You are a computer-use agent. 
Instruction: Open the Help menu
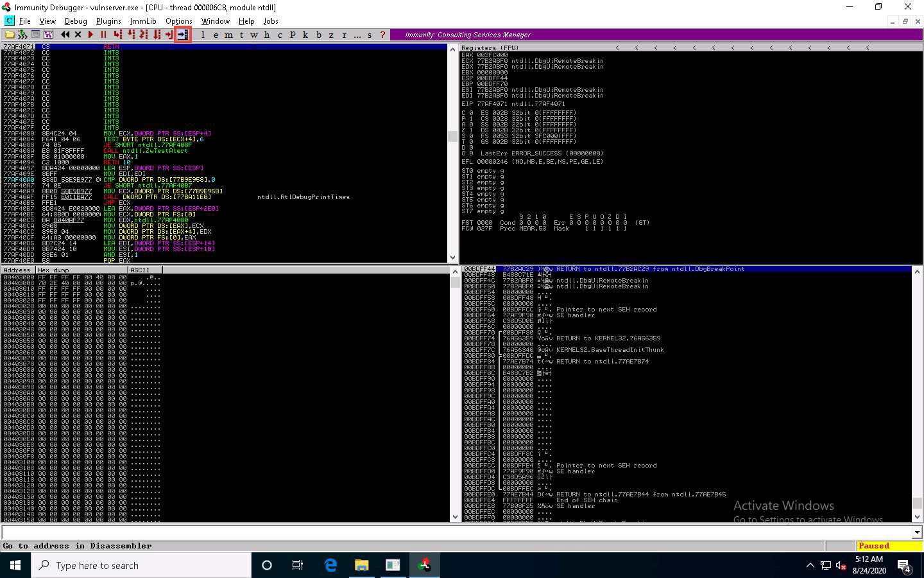(x=246, y=21)
